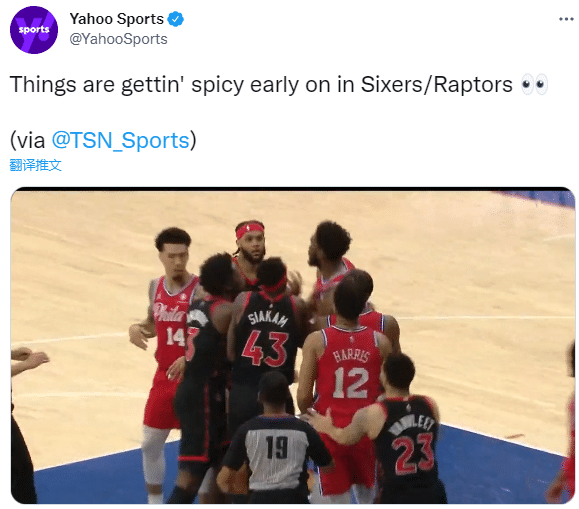Click the word Sixers/Raptors in tweet
The width and height of the screenshot is (579, 509).
[x=436, y=85]
